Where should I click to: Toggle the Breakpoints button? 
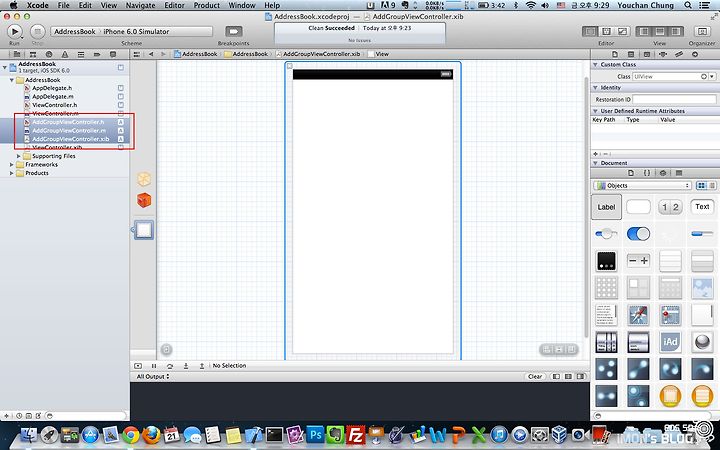click(x=233, y=31)
